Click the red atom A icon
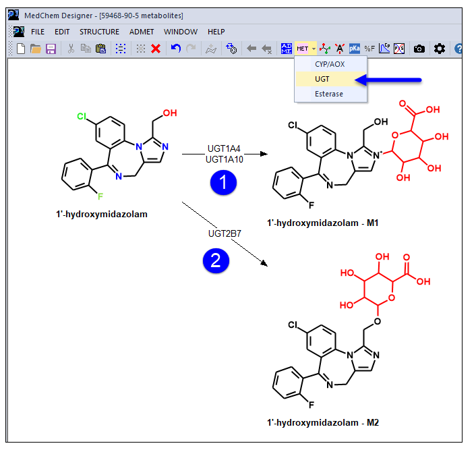The width and height of the screenshot is (476, 452). click(340, 49)
